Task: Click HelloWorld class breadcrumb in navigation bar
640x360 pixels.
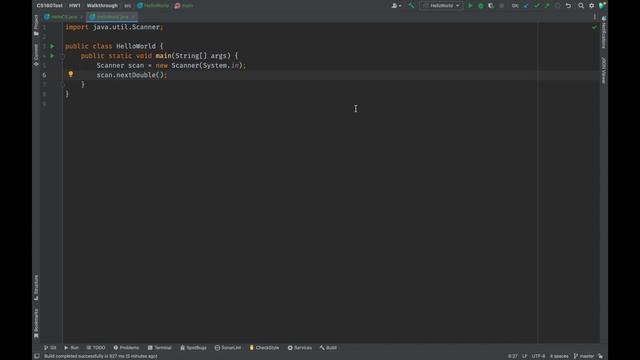Action: (x=153, y=6)
